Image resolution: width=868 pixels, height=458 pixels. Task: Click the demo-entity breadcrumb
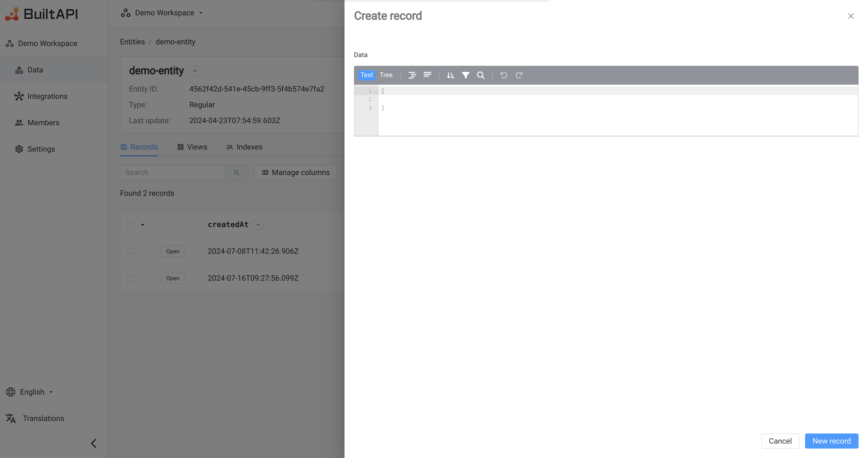pos(175,42)
